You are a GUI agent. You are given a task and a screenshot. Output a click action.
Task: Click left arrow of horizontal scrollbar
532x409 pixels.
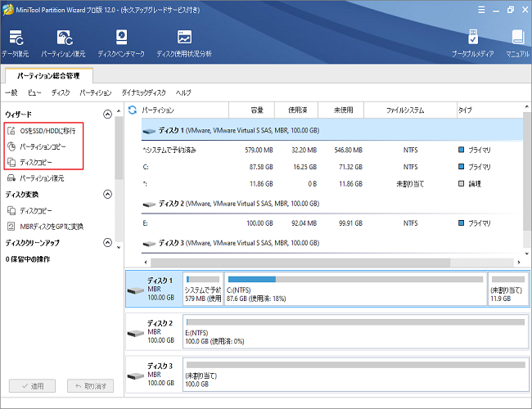tap(146, 263)
